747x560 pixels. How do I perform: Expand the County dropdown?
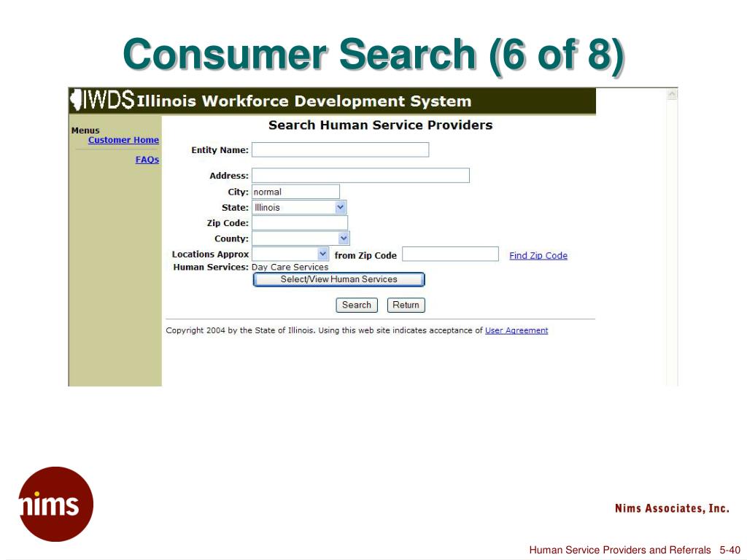pos(301,238)
